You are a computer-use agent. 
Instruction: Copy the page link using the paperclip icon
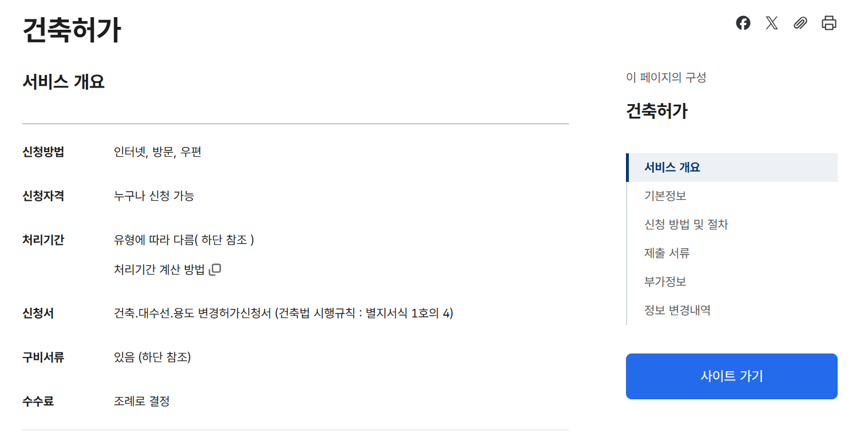pos(800,23)
